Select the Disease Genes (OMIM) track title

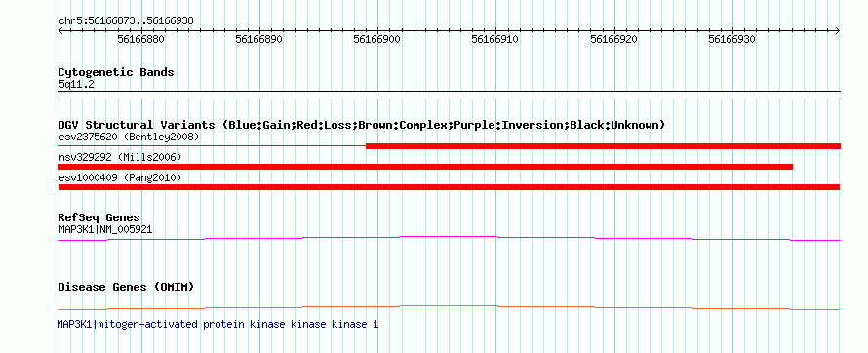[126, 287]
